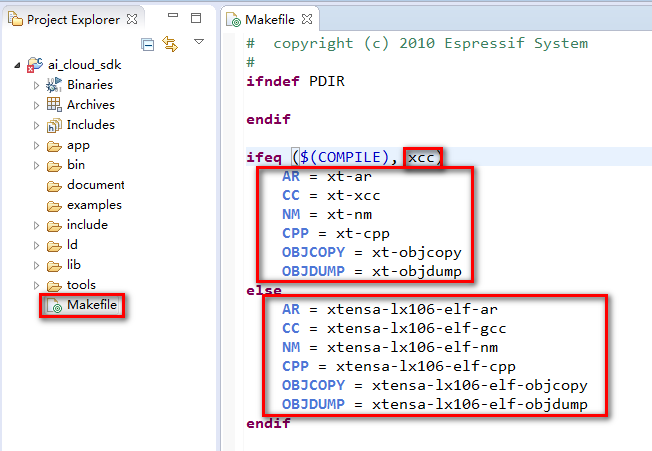652x451 pixels.
Task: Click 'xtensa-lx106-elf-ar' value
Action: [x=412, y=309]
